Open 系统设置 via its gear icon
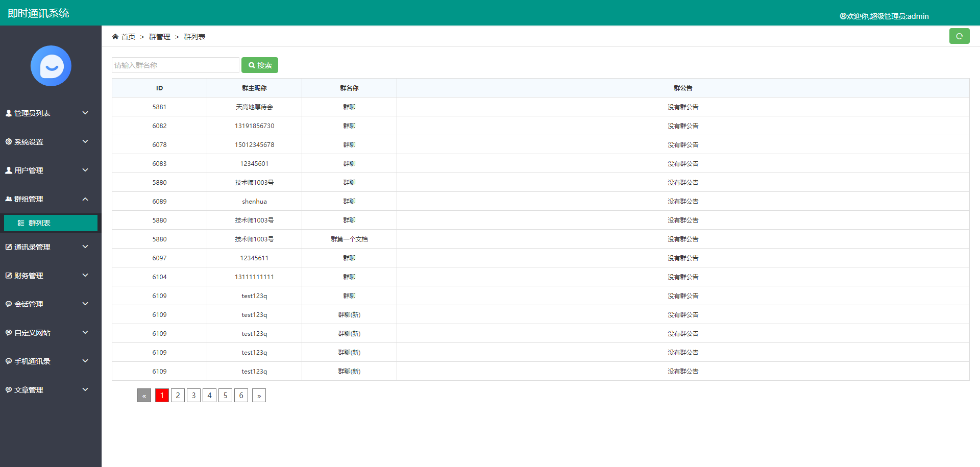This screenshot has width=980, height=467. point(8,141)
